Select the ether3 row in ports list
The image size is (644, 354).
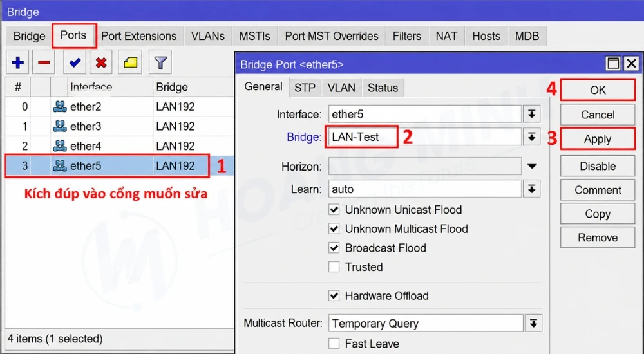120,127
